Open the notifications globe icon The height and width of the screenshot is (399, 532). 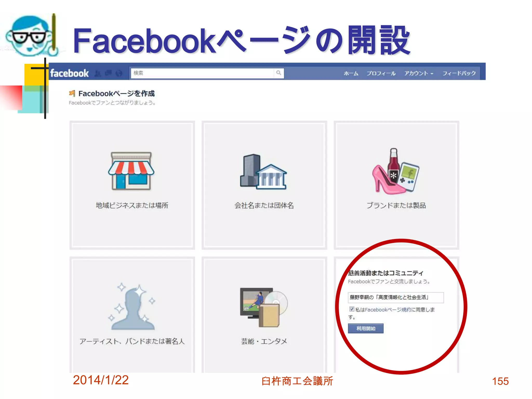[x=119, y=74]
